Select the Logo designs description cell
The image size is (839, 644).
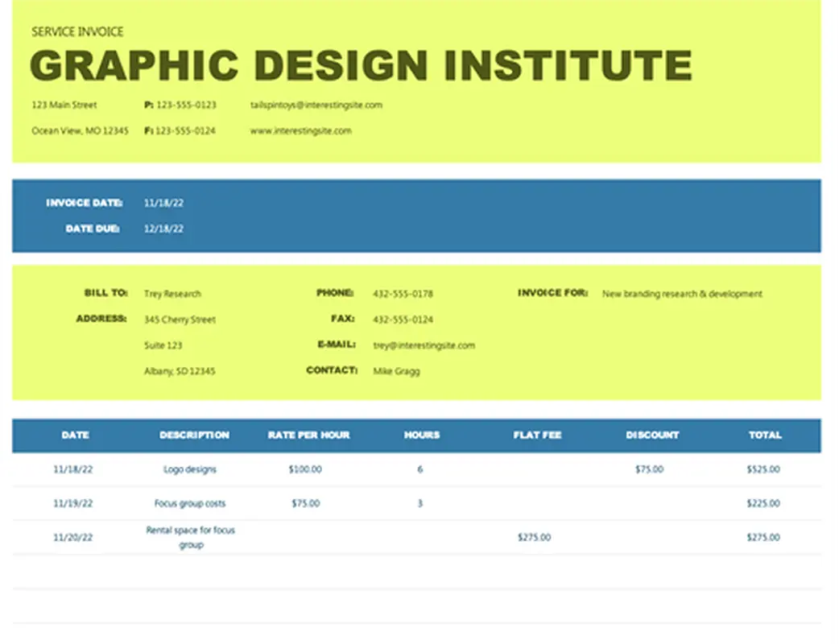click(x=190, y=469)
